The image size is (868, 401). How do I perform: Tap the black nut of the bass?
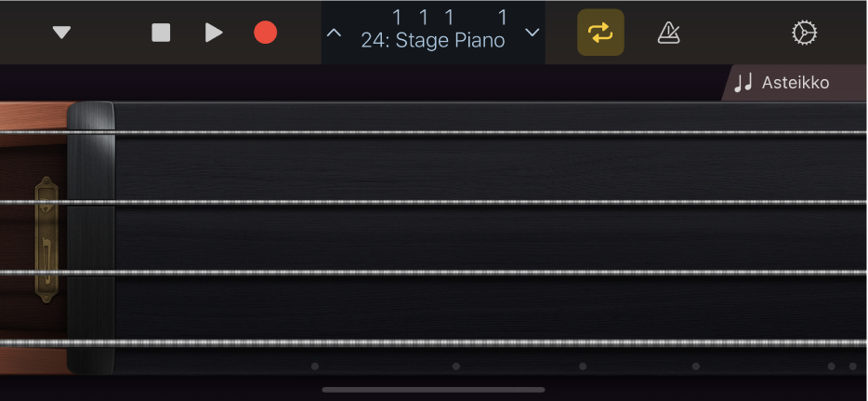coord(91,237)
